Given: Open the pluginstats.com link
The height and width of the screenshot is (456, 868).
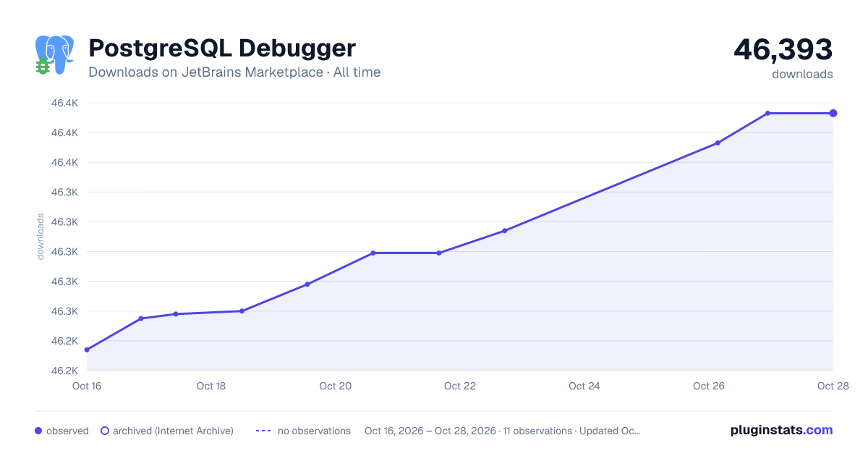Looking at the screenshot, I should click(x=782, y=430).
